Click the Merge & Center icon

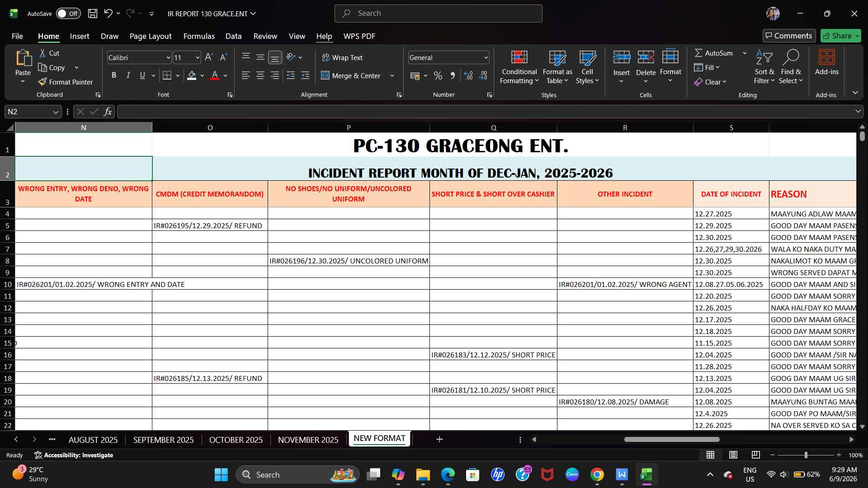tap(325, 75)
